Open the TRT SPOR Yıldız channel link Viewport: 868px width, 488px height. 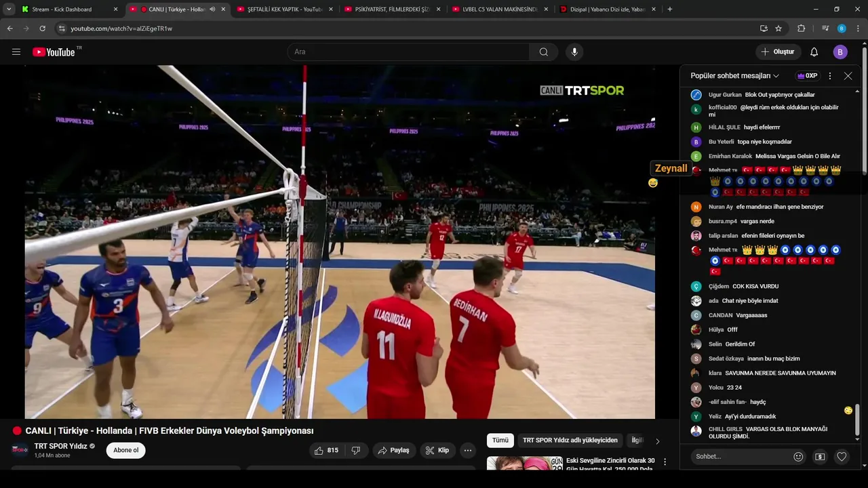(x=60, y=446)
